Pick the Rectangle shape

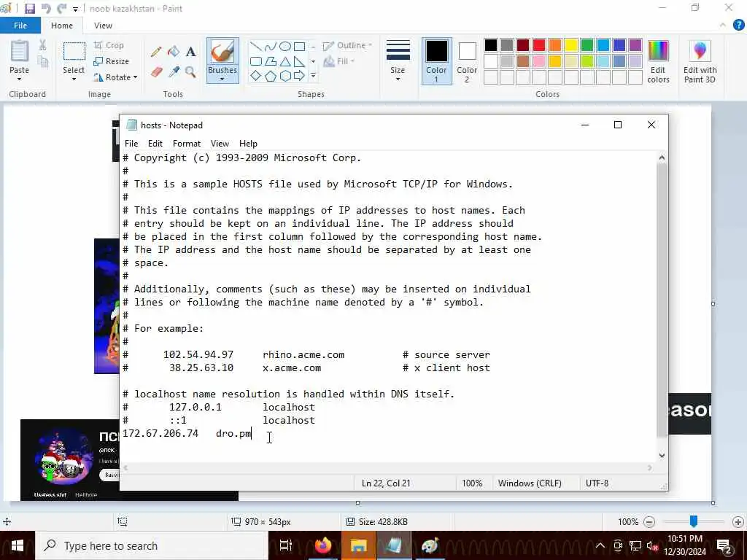[x=299, y=46]
